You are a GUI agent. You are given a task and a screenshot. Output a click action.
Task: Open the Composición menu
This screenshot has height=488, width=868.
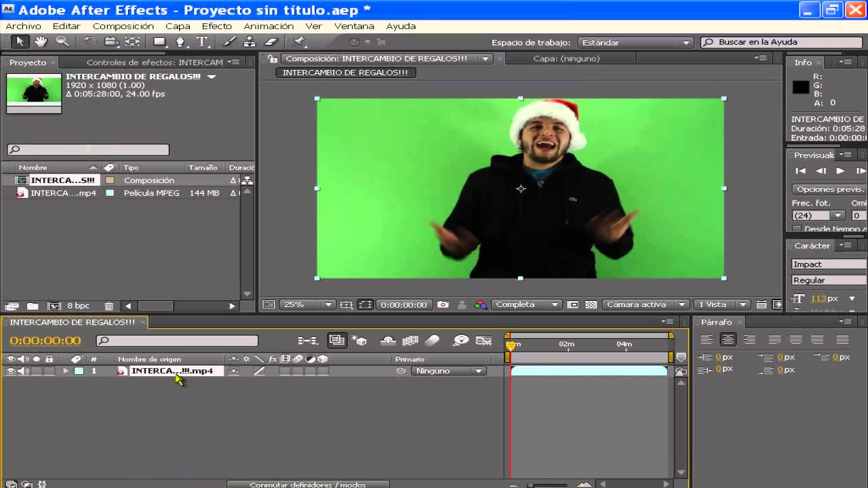pyautogui.click(x=123, y=26)
